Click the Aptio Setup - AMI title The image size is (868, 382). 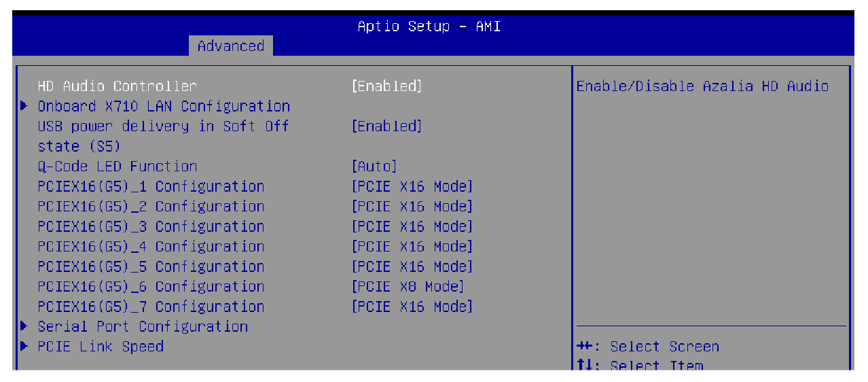coord(429,27)
